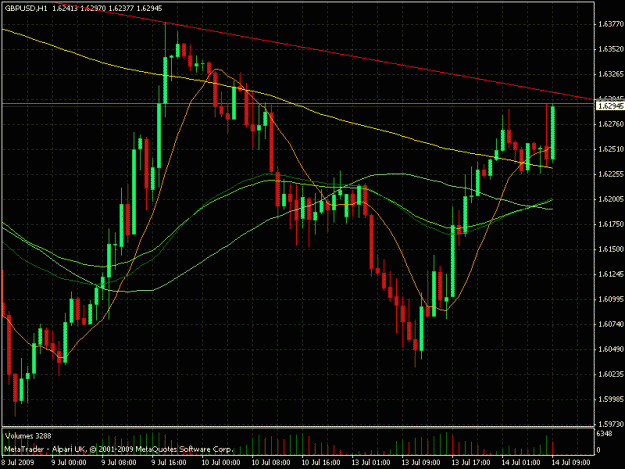
Task: Click the 1.62510 price axis label
Action: coord(611,149)
